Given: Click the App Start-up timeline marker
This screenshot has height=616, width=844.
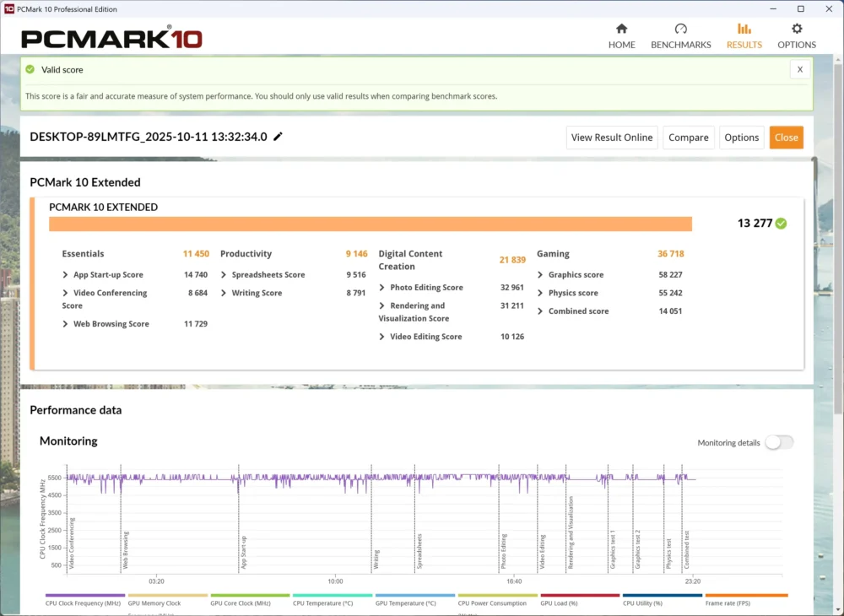Looking at the screenshot, I should (243, 553).
